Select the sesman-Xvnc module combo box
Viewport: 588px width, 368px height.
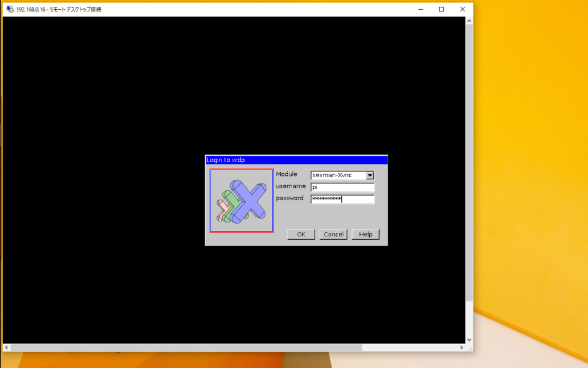(x=342, y=175)
